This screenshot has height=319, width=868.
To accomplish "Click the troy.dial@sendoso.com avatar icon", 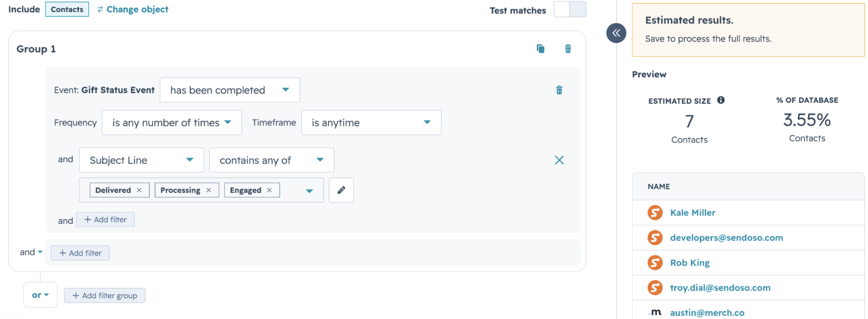I will pyautogui.click(x=655, y=287).
